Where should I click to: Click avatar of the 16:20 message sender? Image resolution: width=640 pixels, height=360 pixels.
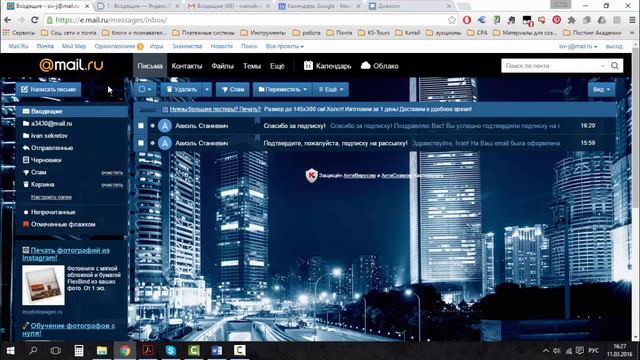[x=165, y=126]
